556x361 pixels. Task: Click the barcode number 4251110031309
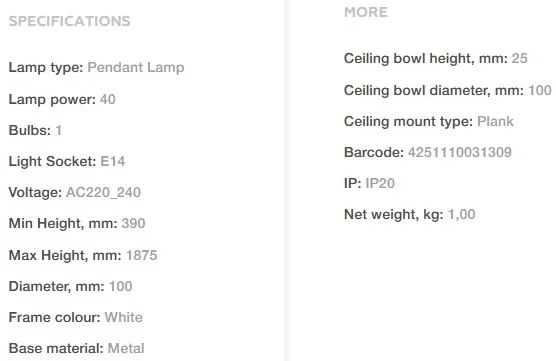click(x=460, y=152)
